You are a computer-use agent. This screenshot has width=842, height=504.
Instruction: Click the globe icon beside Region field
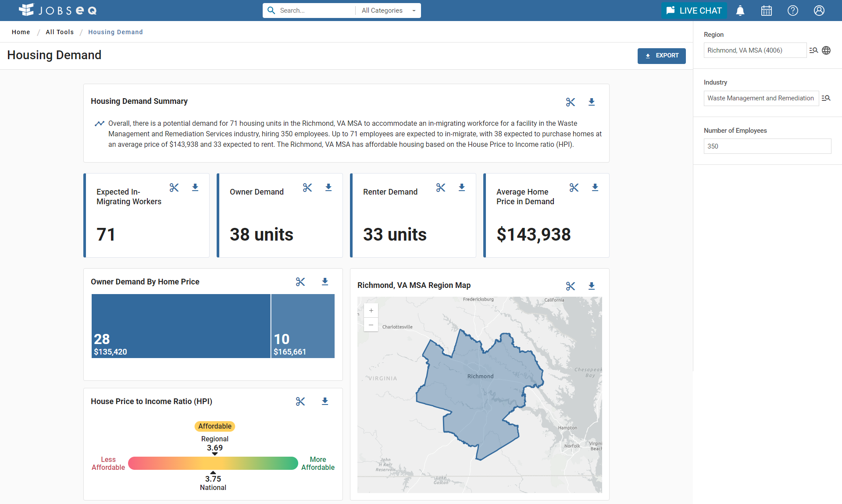826,50
